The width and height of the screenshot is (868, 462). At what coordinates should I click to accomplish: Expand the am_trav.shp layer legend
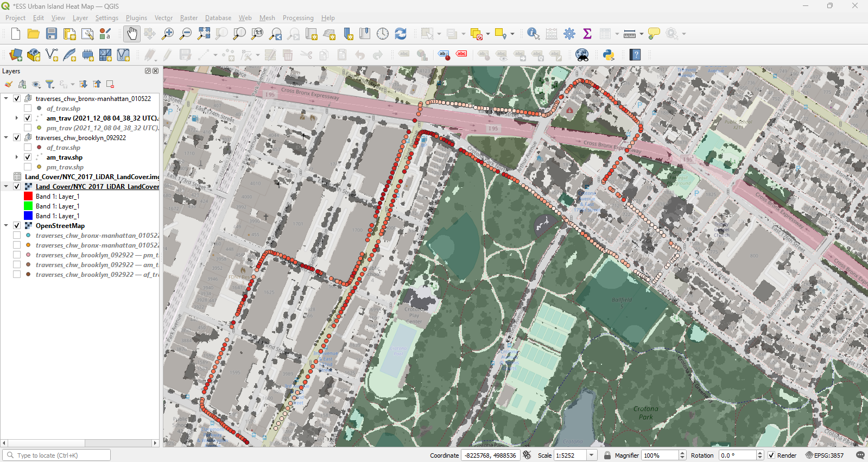pos(17,157)
